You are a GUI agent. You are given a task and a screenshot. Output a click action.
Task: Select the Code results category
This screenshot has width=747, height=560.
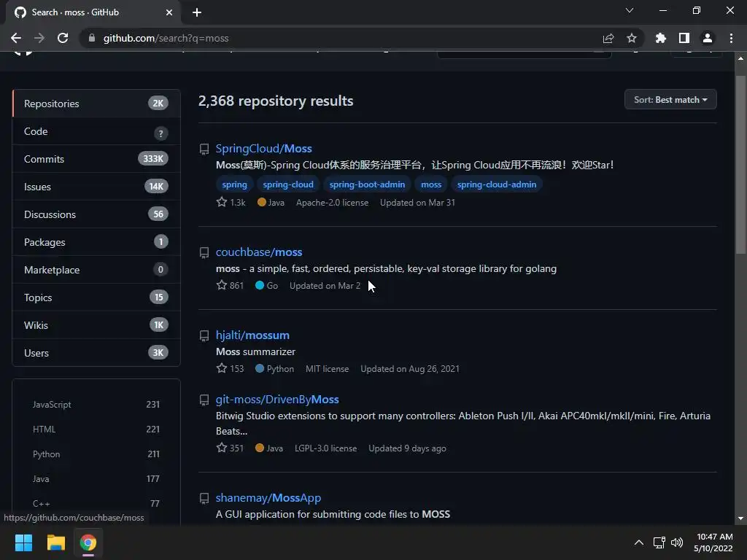(96, 131)
